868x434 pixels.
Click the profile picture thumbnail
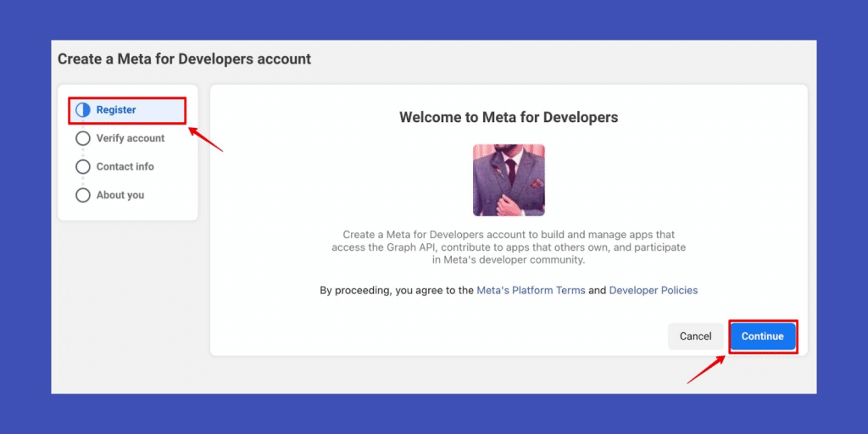pos(509,180)
